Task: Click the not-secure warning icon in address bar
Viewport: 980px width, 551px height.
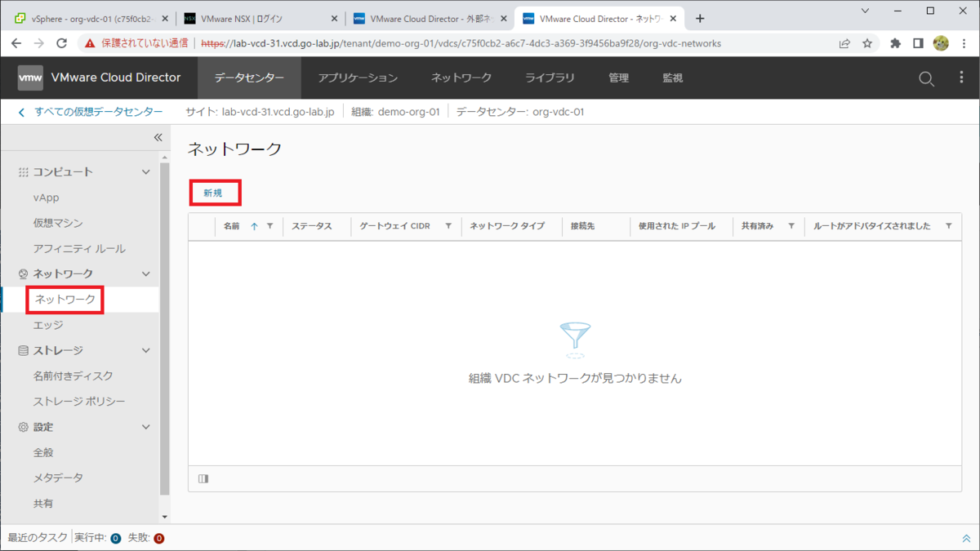Action: (x=90, y=43)
